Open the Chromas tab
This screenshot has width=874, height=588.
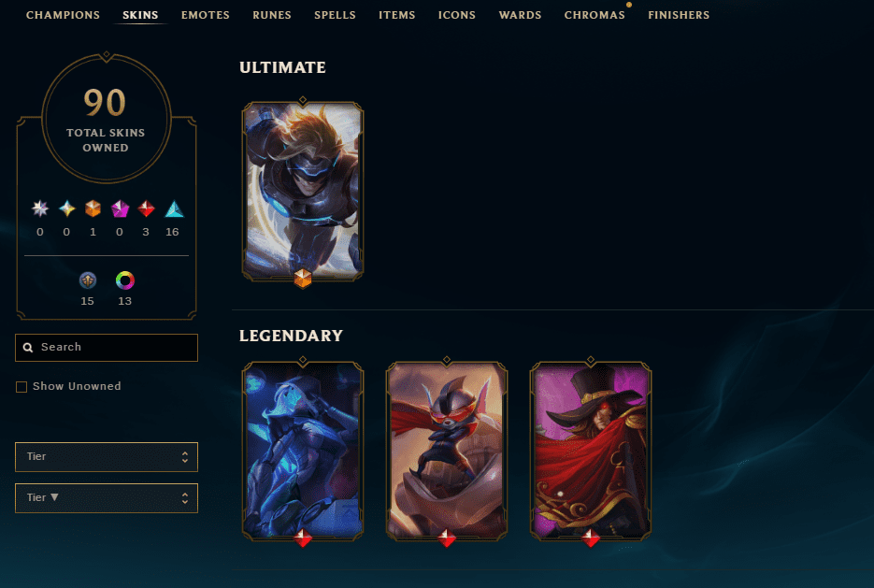(595, 15)
